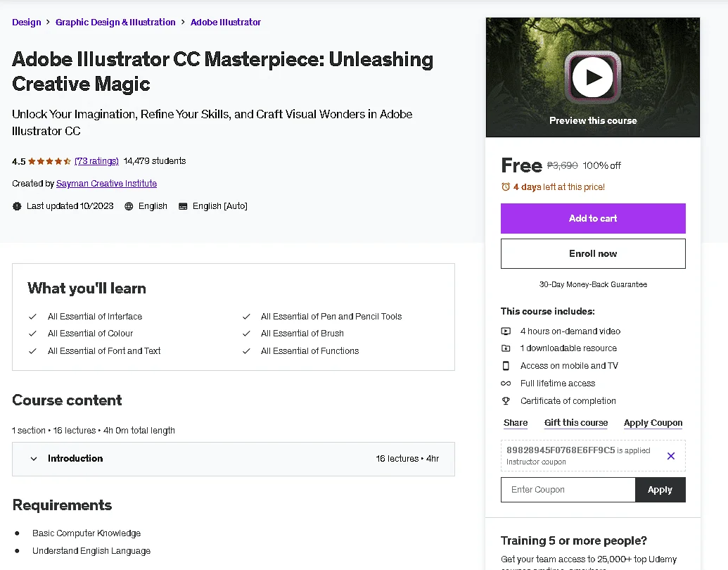The width and height of the screenshot is (728, 570).
Task: Click '30-Day Money-Back Guarantee' text
Action: tap(593, 284)
